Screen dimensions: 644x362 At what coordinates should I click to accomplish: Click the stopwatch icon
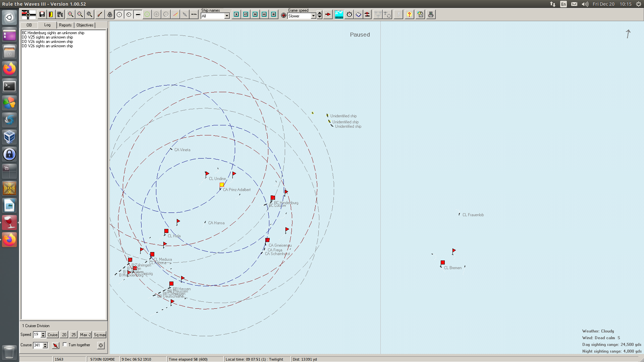pos(349,14)
